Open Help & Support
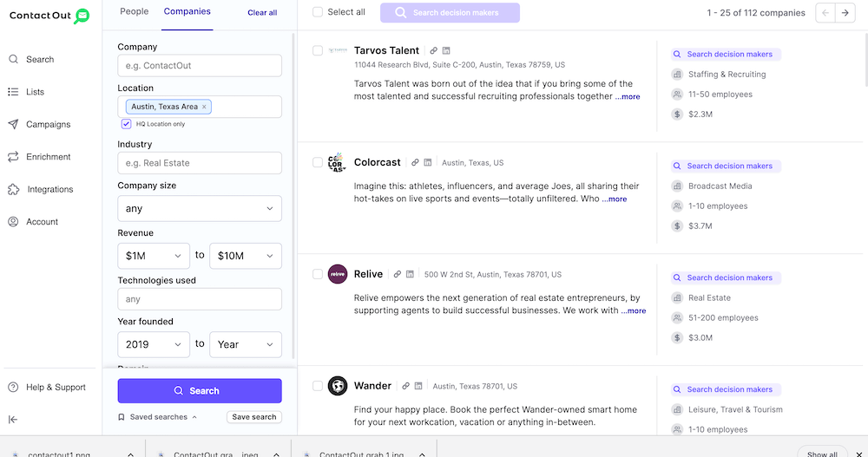This screenshot has width=868, height=457. click(47, 388)
